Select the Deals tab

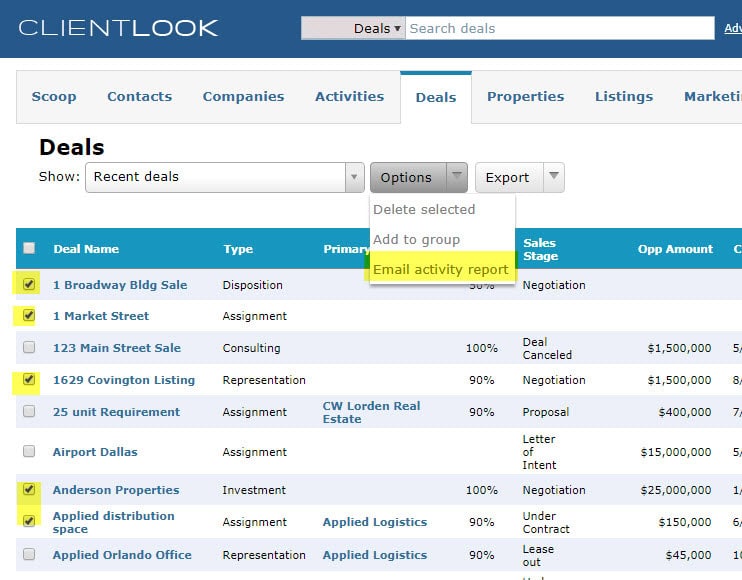click(x=436, y=97)
